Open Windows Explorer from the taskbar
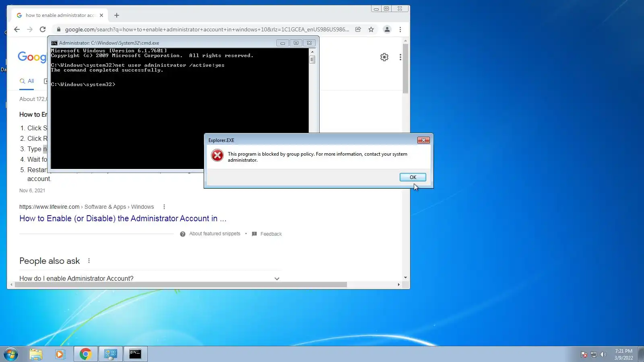The image size is (644, 362). [36, 354]
